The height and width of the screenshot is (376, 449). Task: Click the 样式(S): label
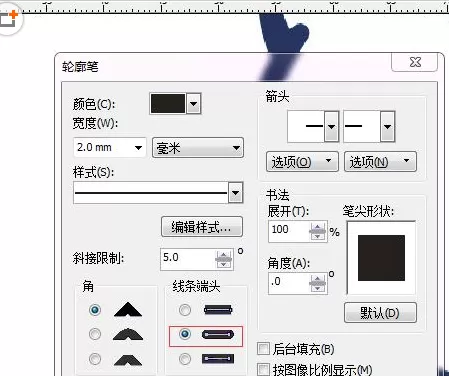tap(93, 172)
